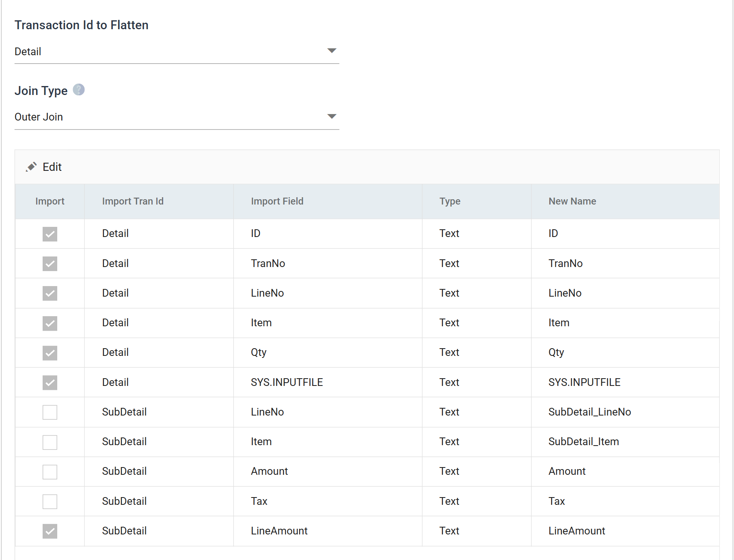Toggle Import checkbox for Detail LineNo row
The height and width of the screenshot is (560, 734).
click(x=50, y=293)
